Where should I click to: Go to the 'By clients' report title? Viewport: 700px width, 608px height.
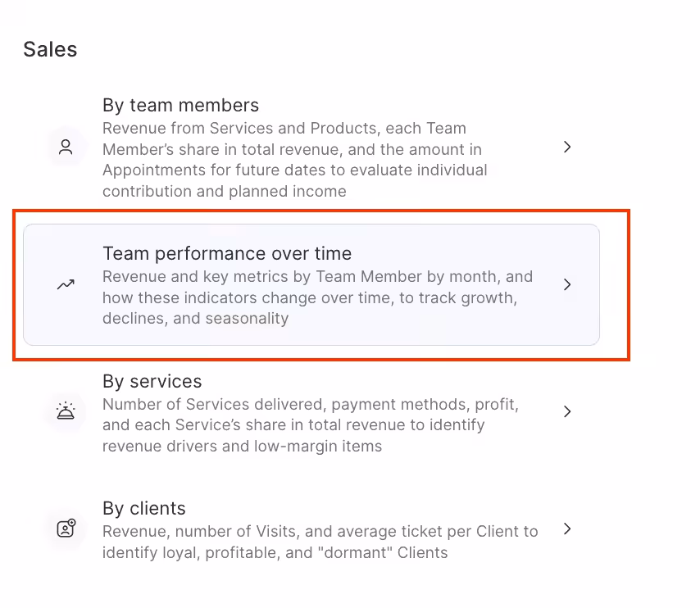[x=144, y=509]
